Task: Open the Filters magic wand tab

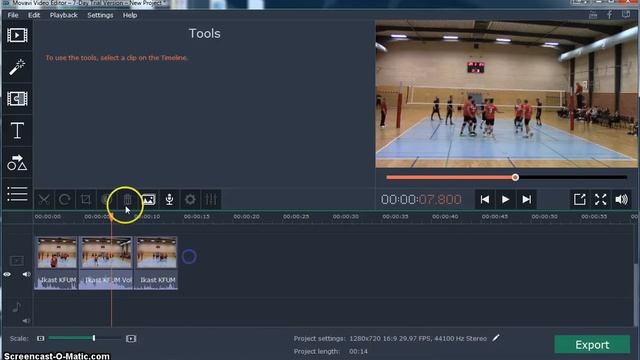Action: 17,67
